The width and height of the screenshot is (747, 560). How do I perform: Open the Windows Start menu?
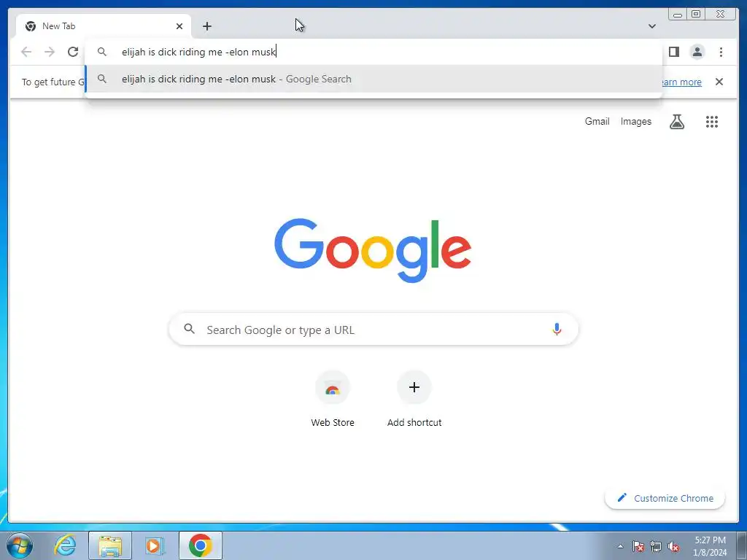(x=20, y=545)
